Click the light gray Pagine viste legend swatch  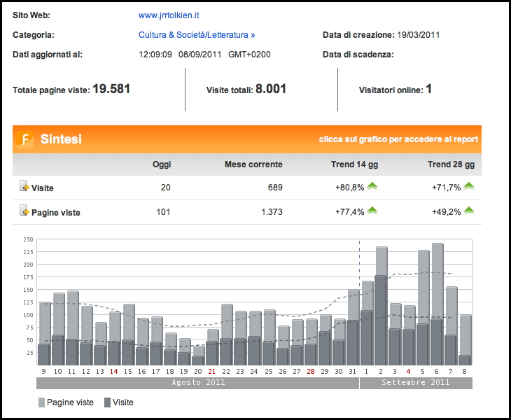[x=41, y=402]
